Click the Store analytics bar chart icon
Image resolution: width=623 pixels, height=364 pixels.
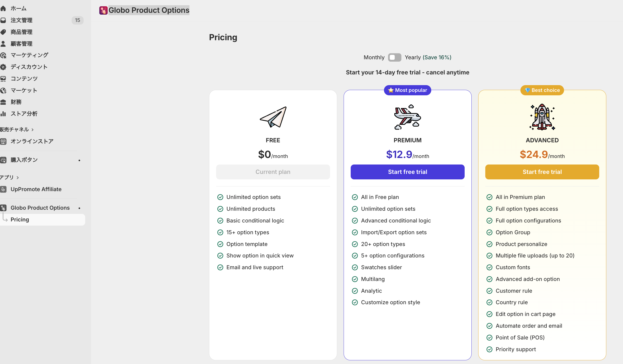coord(3,114)
